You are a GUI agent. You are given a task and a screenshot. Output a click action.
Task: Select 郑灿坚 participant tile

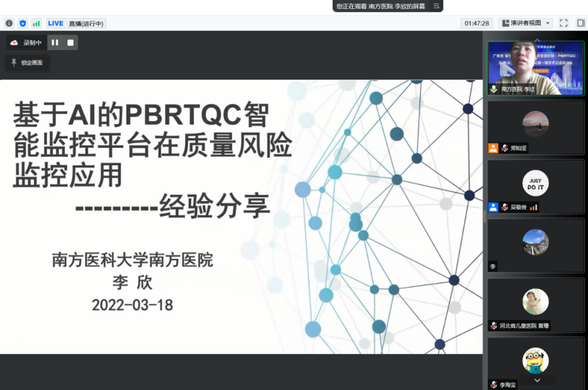pos(536,127)
